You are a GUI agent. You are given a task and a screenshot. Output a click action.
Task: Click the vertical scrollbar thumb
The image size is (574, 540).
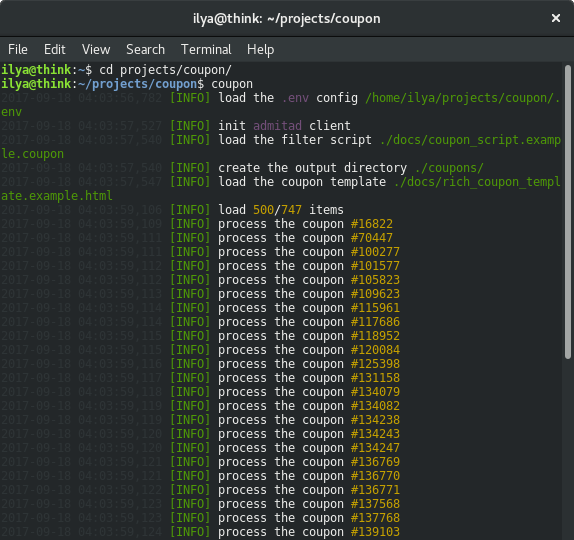pos(568,212)
